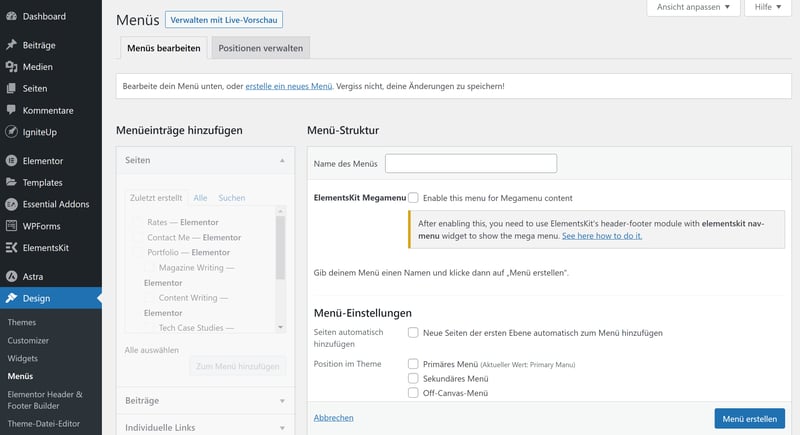Click the Elementor sidebar icon

[x=11, y=161]
